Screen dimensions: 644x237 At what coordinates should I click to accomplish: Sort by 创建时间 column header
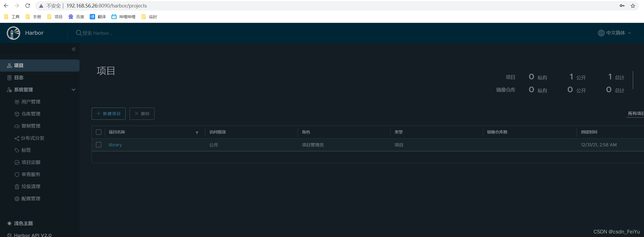(589, 132)
